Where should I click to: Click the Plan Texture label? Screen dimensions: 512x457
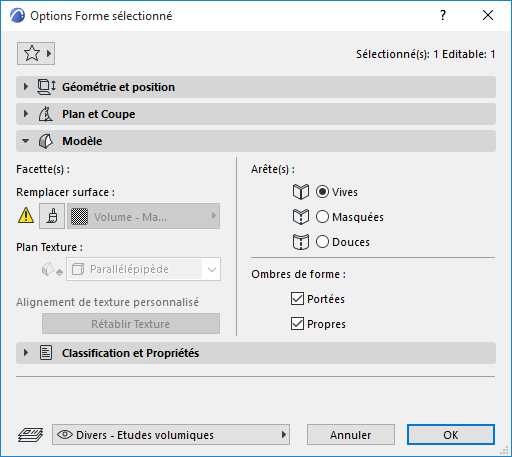coord(49,247)
